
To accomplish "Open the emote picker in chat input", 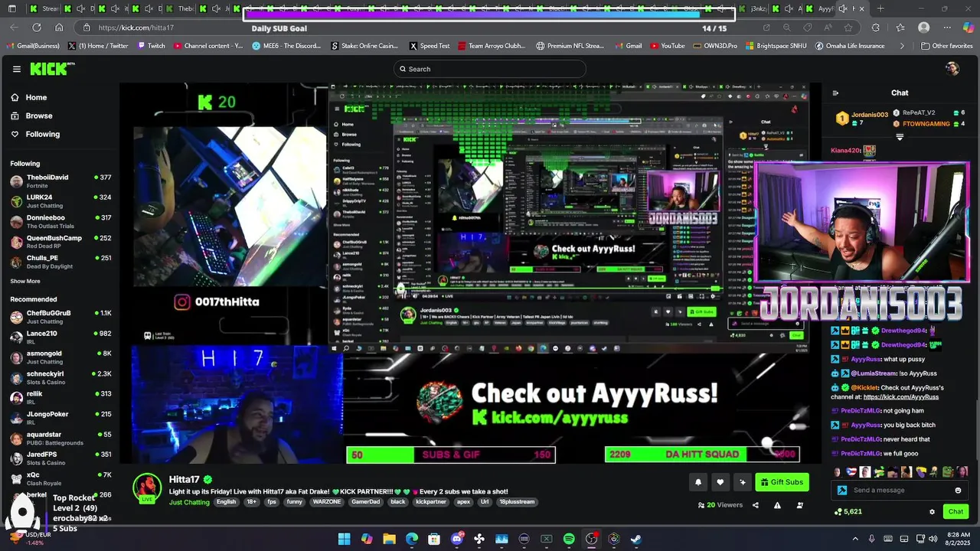I will 958,491.
